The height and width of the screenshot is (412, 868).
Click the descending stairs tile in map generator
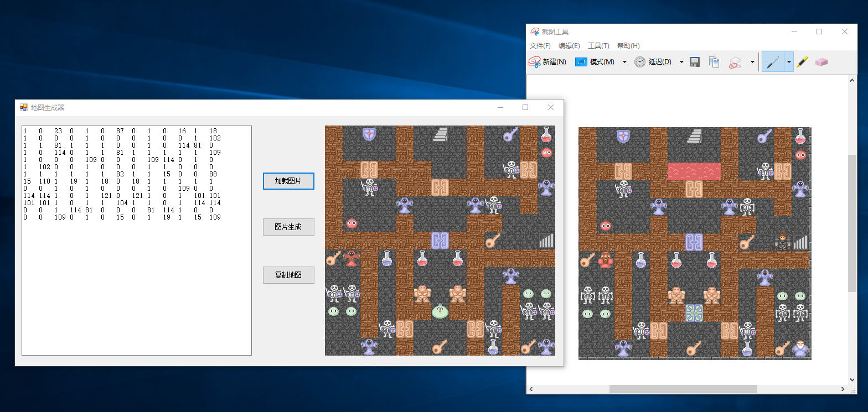(546, 241)
